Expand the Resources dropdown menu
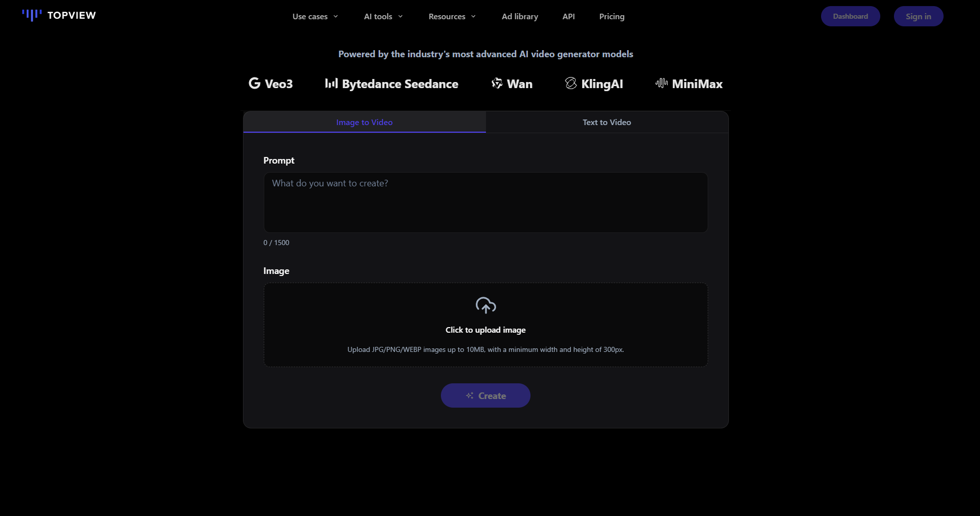The height and width of the screenshot is (516, 980). pyautogui.click(x=452, y=17)
